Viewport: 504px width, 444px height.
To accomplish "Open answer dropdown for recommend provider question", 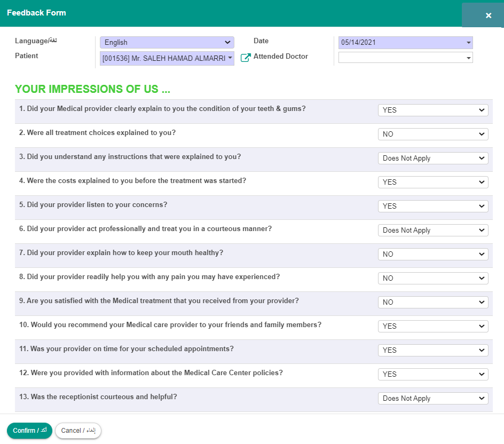I will coord(433,326).
